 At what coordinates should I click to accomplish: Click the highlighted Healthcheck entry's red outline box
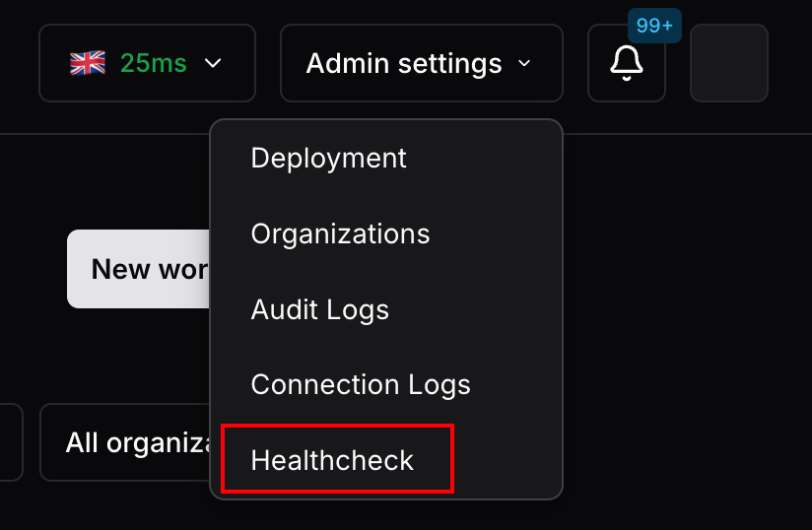point(338,458)
